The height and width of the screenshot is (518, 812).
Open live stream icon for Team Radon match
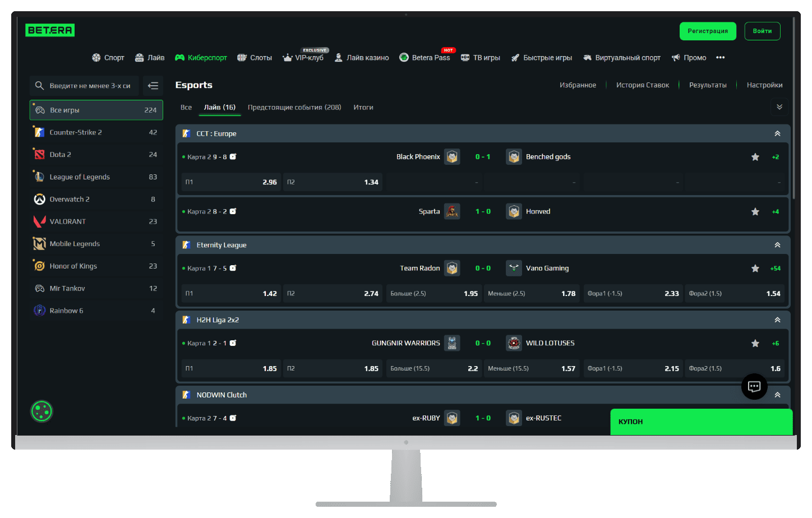coord(233,269)
